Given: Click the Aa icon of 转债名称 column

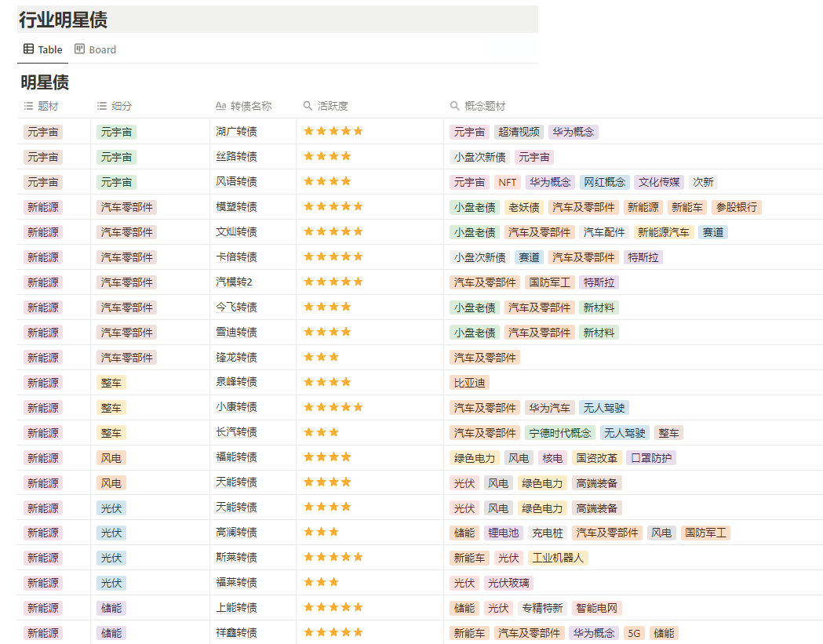Looking at the screenshot, I should [x=221, y=106].
